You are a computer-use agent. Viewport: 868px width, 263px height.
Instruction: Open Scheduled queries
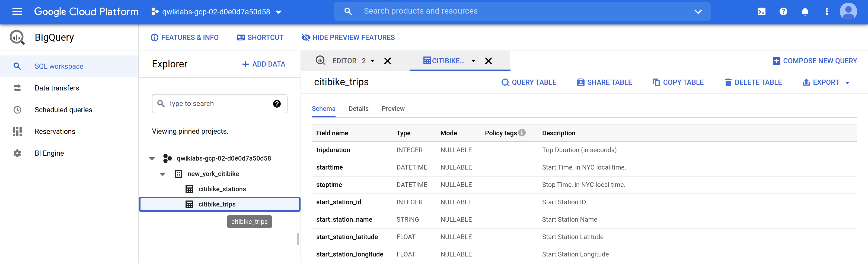tap(63, 110)
